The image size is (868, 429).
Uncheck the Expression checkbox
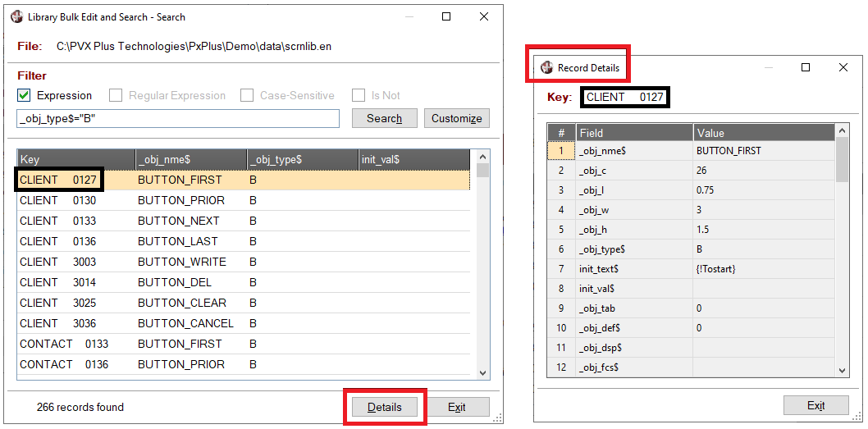pos(24,95)
